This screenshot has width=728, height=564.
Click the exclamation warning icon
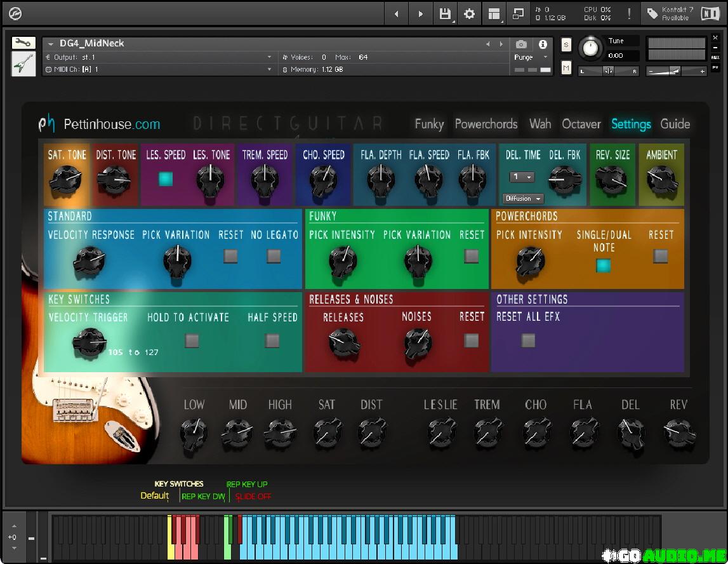point(629,13)
